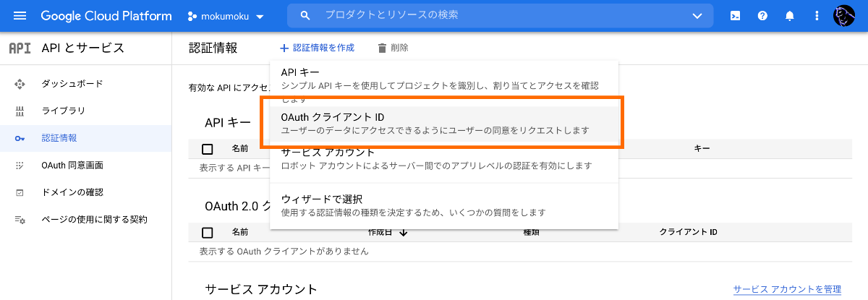
Task: Open notifications bell
Action: tap(790, 15)
